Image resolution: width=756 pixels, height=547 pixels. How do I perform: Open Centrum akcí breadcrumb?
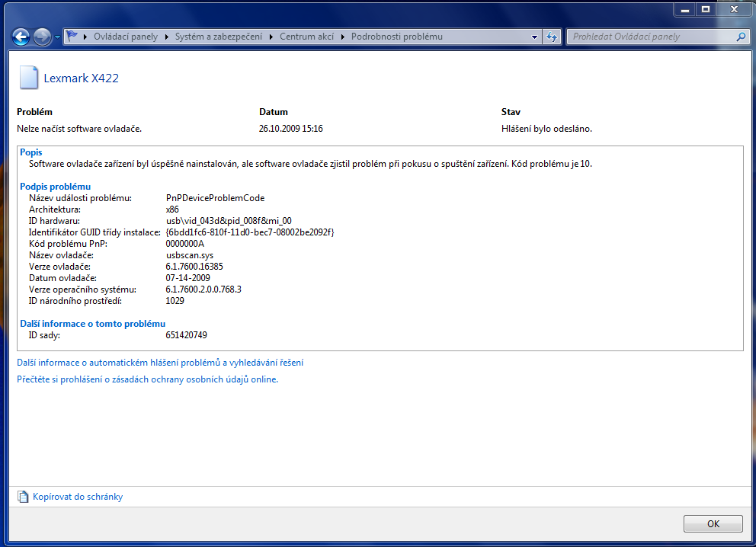pyautogui.click(x=307, y=37)
